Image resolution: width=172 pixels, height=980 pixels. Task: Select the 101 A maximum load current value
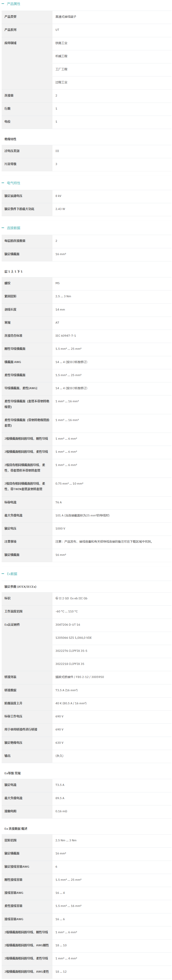(82, 516)
